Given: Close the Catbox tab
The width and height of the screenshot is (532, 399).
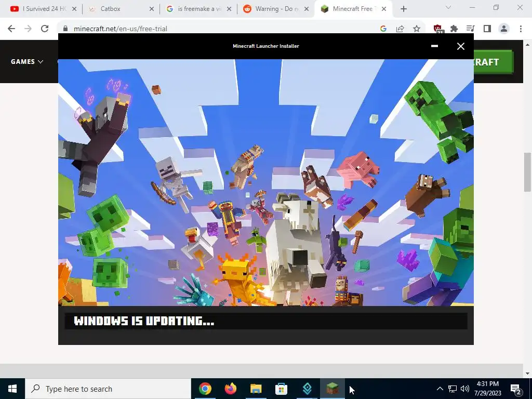Looking at the screenshot, I should (x=152, y=9).
